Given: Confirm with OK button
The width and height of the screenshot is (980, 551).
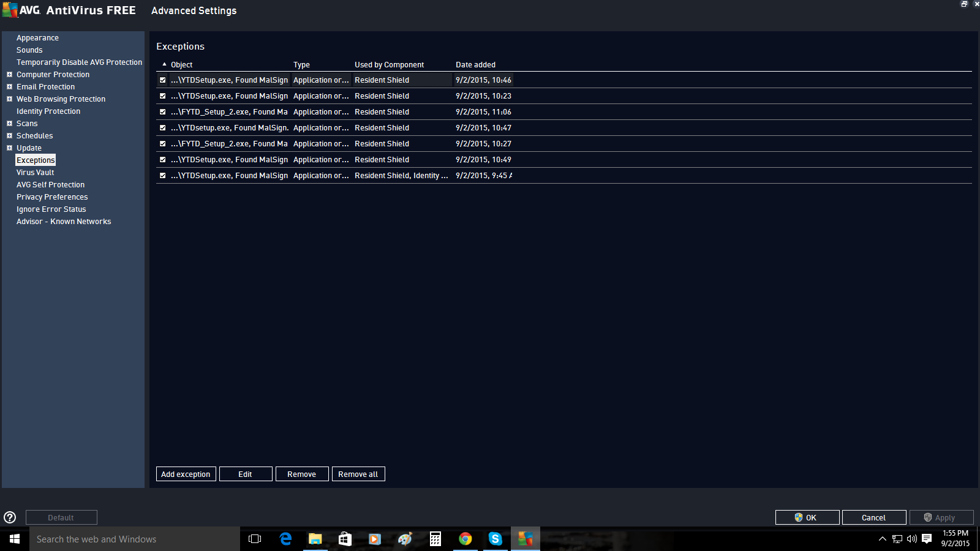Looking at the screenshot, I should pos(807,517).
